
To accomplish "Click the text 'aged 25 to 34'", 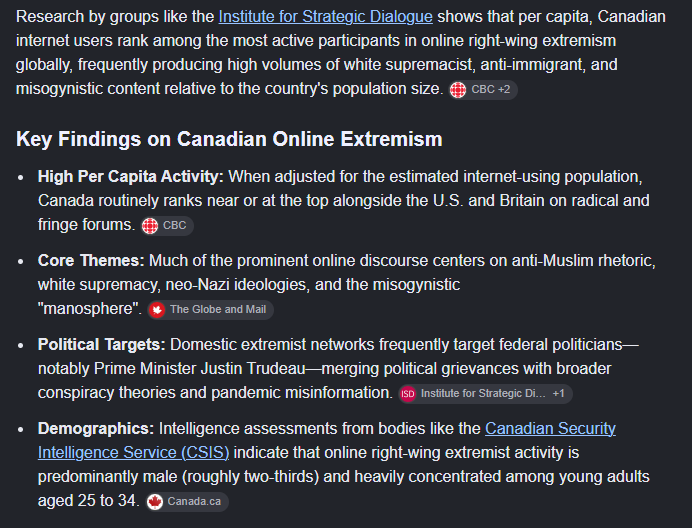I will click(x=86, y=501).
